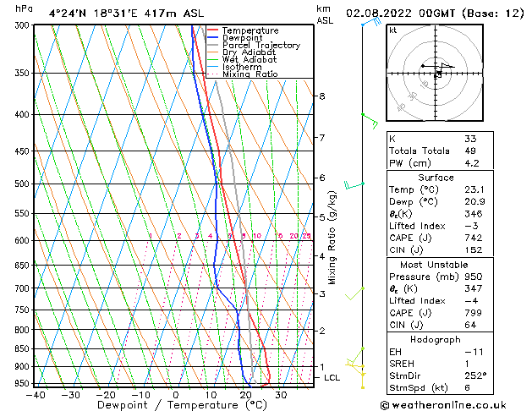Select the Surface section header
532x411 pixels.
[x=436, y=178]
